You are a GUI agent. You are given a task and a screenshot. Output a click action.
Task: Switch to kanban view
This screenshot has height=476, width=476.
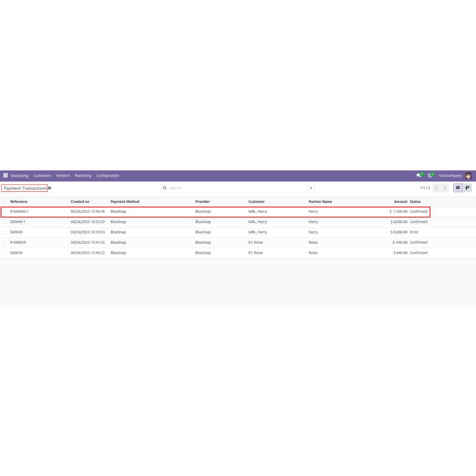click(467, 188)
